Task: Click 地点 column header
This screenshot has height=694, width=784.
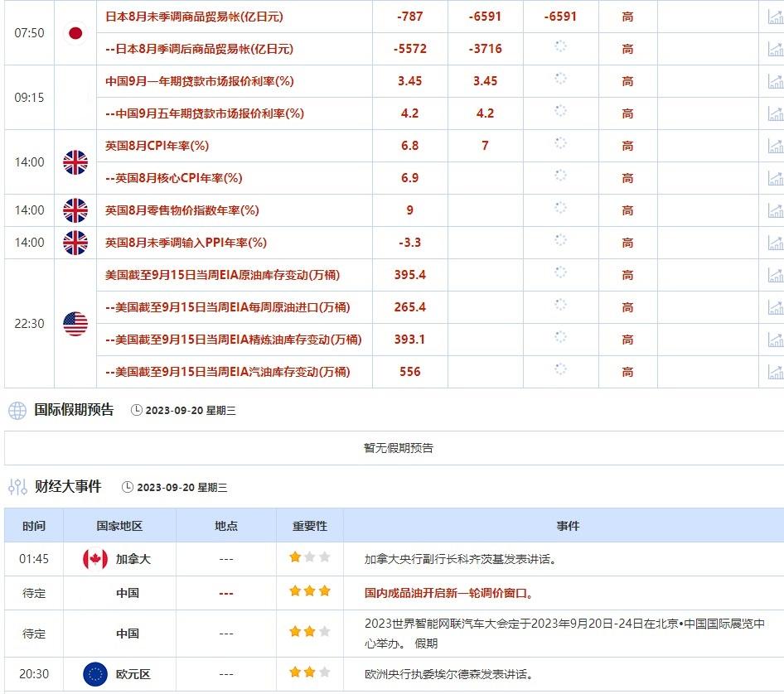Action: 226,526
